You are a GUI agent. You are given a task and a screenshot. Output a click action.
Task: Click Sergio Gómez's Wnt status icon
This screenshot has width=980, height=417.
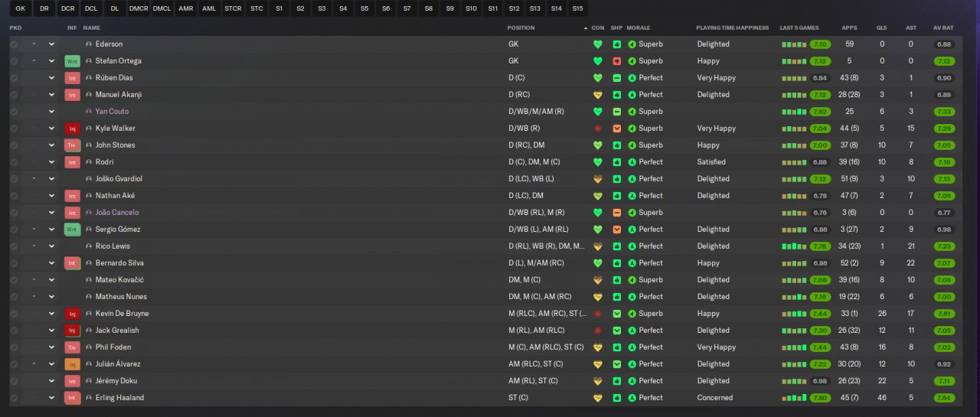point(72,230)
